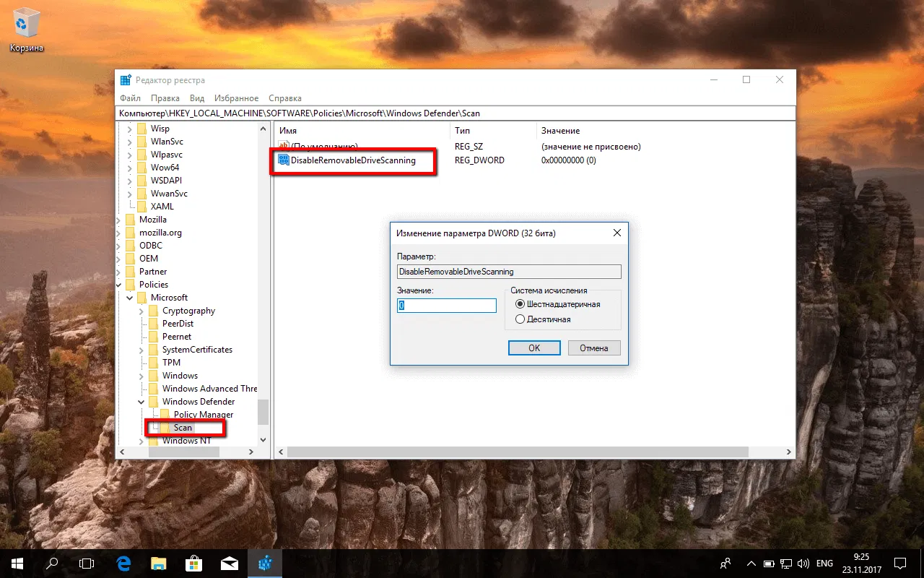
Task: Select the Scan key in the tree
Action: pos(183,428)
